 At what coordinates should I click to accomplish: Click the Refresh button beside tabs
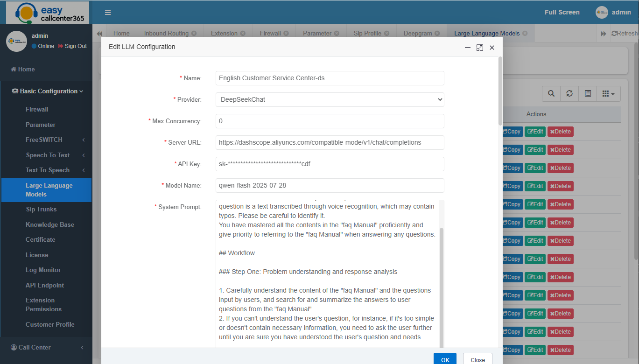tap(625, 34)
